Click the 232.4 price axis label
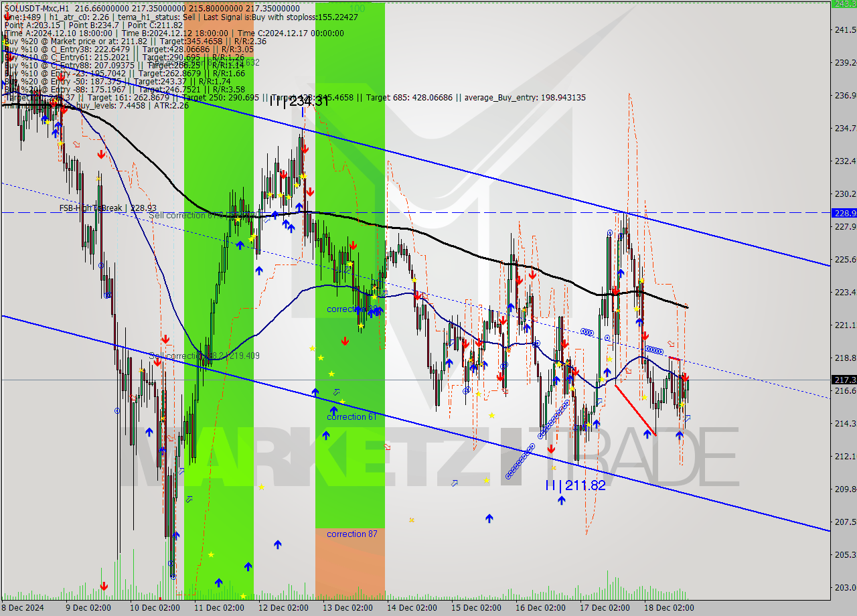This screenshot has height=616, width=857. [x=845, y=161]
